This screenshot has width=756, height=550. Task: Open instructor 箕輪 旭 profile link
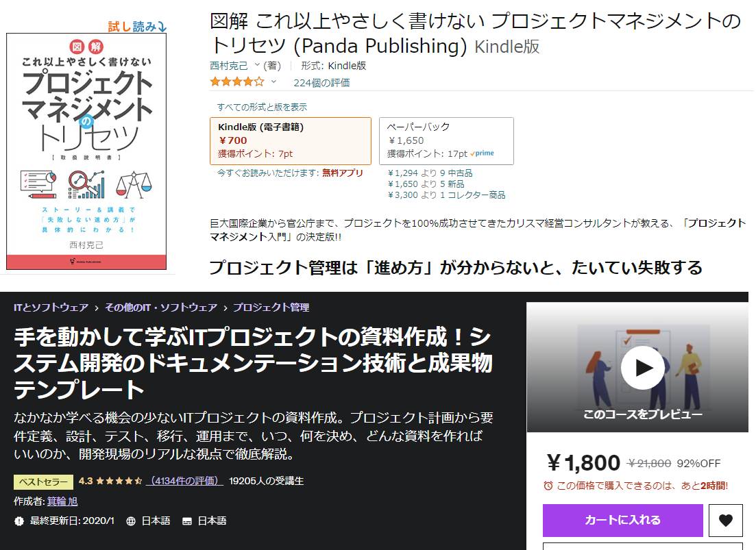[62, 501]
